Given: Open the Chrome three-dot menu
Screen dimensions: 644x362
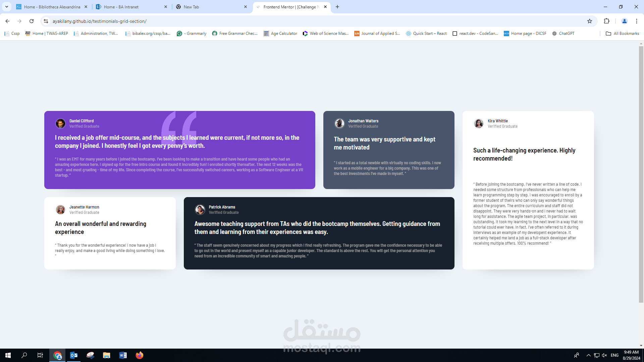Looking at the screenshot, I should (x=636, y=21).
